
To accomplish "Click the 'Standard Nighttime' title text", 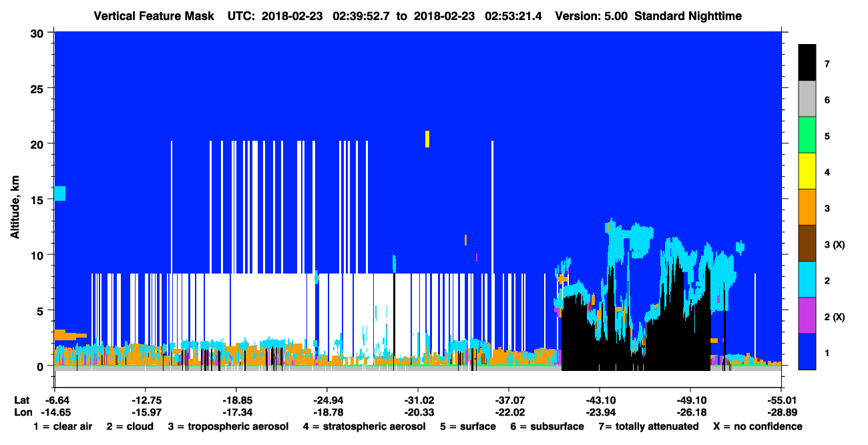I will pos(688,16).
